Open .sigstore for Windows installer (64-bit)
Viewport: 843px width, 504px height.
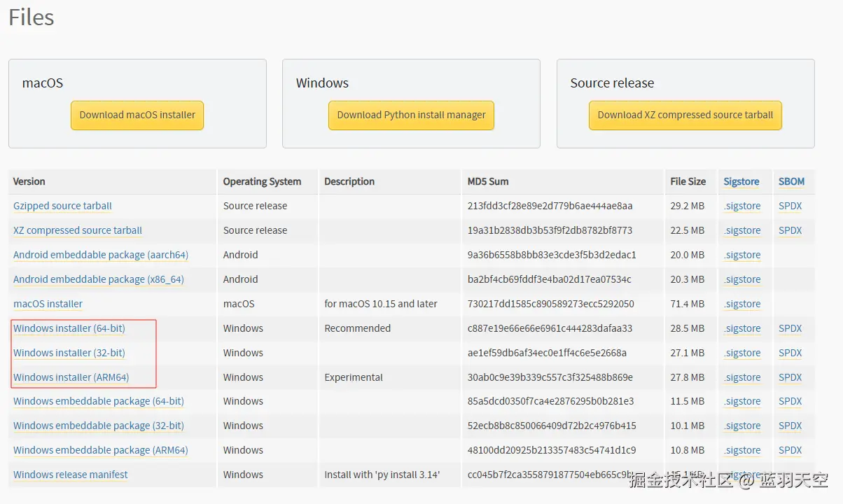coord(742,328)
